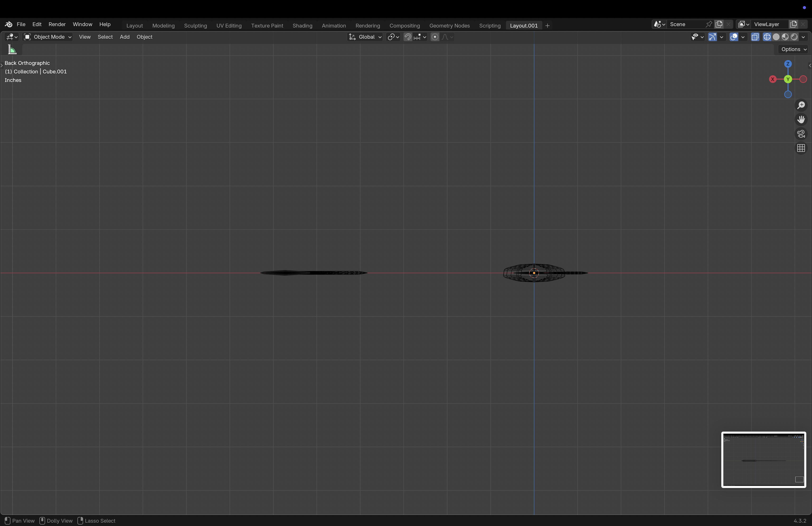Open the Render menu
Image resolution: width=812 pixels, height=526 pixels.
click(57, 24)
